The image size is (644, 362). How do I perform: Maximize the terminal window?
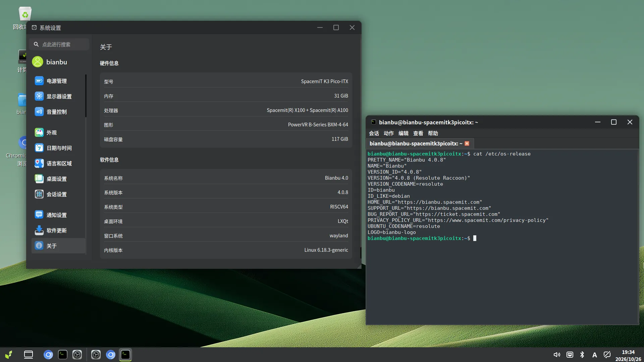click(614, 122)
